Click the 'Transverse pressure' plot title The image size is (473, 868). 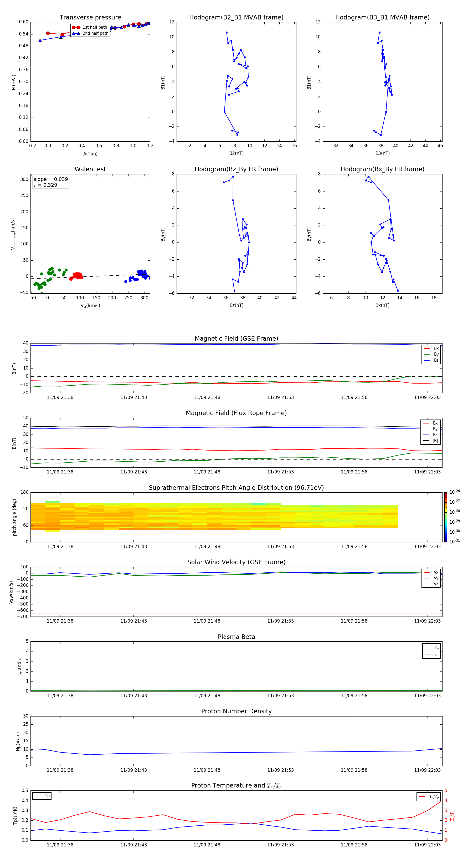(90, 17)
